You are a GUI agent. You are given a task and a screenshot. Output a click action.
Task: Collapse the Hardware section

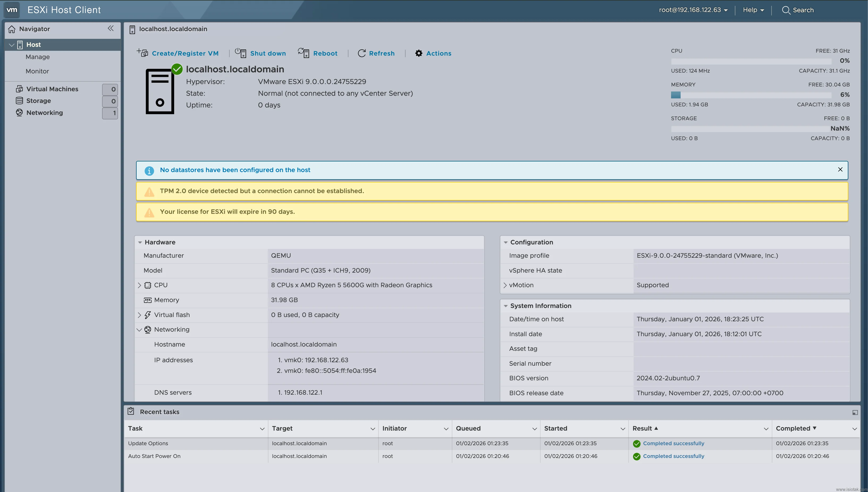point(140,243)
